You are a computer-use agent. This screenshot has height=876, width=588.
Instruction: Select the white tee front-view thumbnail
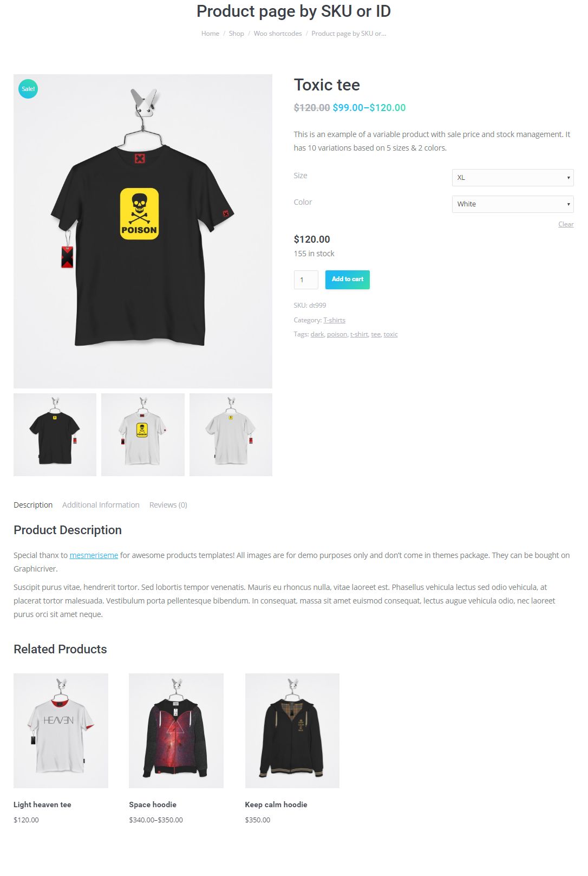click(143, 435)
